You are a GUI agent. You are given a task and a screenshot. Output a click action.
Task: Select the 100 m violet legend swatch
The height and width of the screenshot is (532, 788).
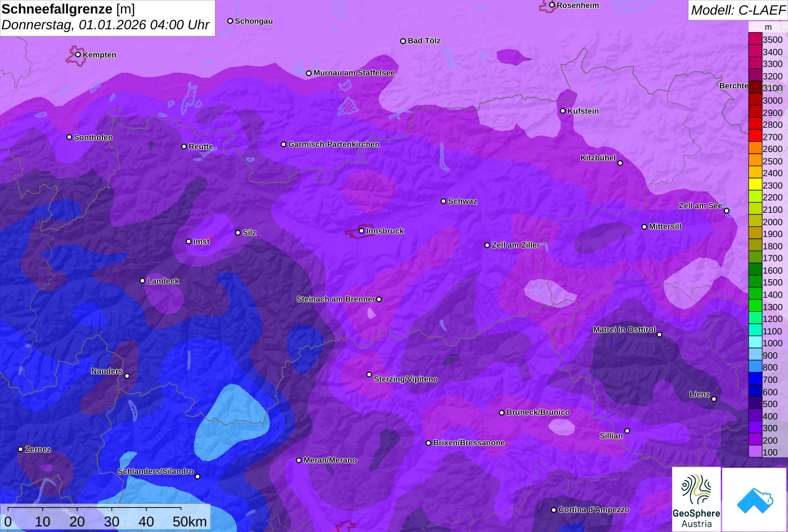coord(755,452)
